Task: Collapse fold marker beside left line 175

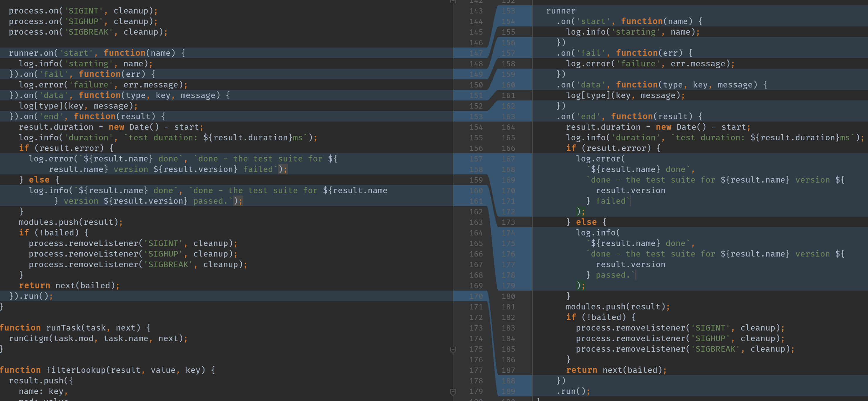Action: click(x=453, y=349)
